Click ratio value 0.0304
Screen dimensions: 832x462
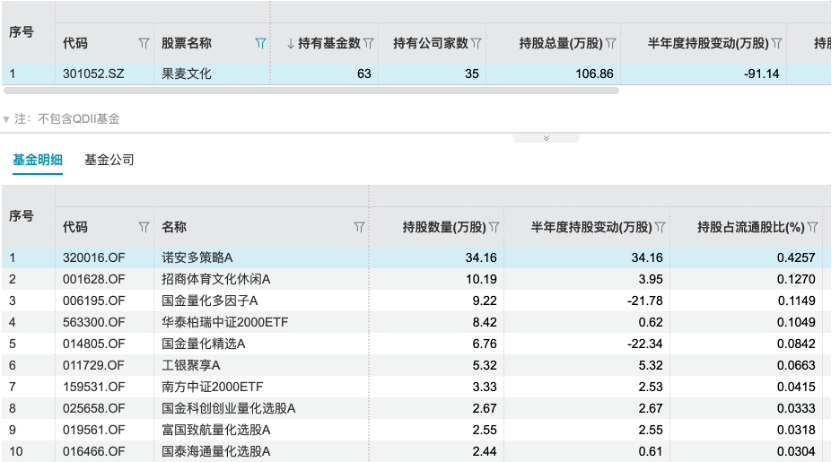796,451
